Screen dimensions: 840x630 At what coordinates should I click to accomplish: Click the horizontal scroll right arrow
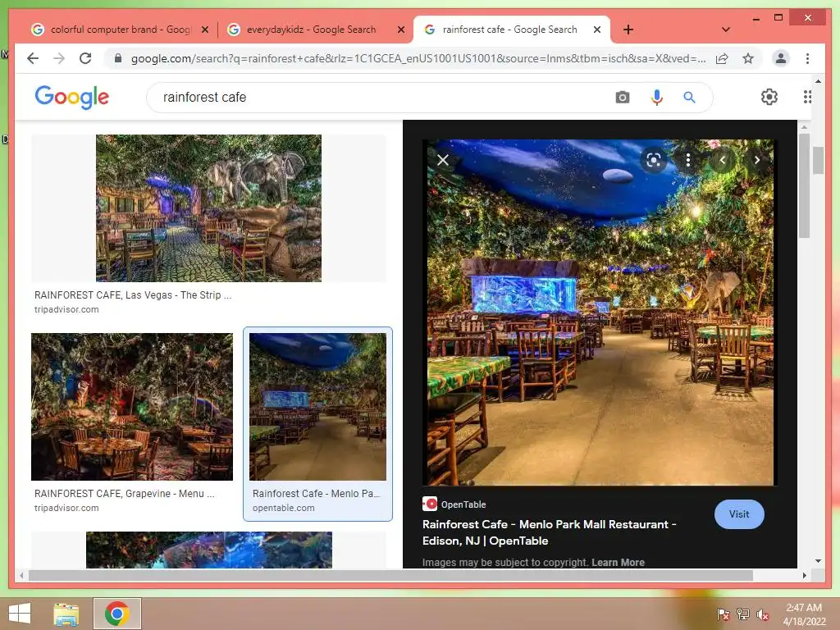(x=804, y=575)
